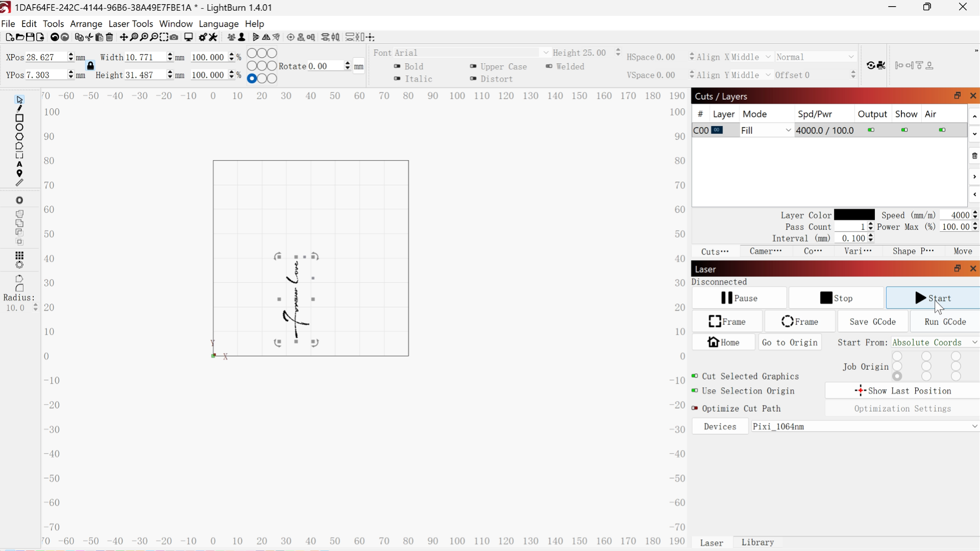The height and width of the screenshot is (551, 980).
Task: Click the Delete trash icon in the toolbar
Action: tap(110, 37)
